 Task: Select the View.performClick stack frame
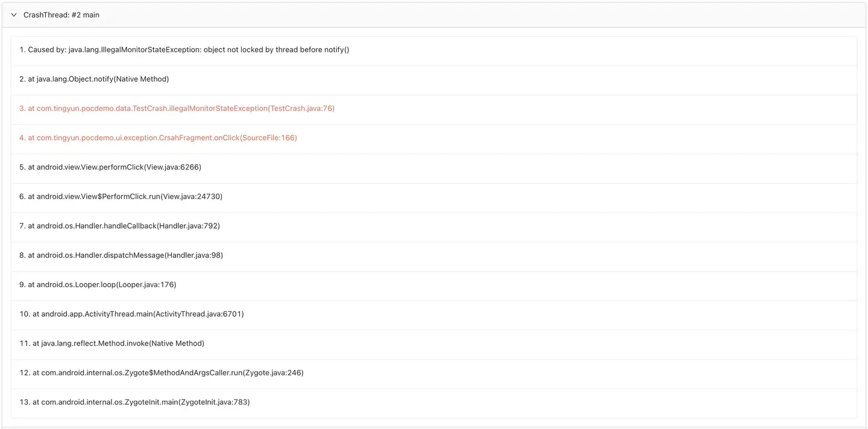click(x=110, y=167)
